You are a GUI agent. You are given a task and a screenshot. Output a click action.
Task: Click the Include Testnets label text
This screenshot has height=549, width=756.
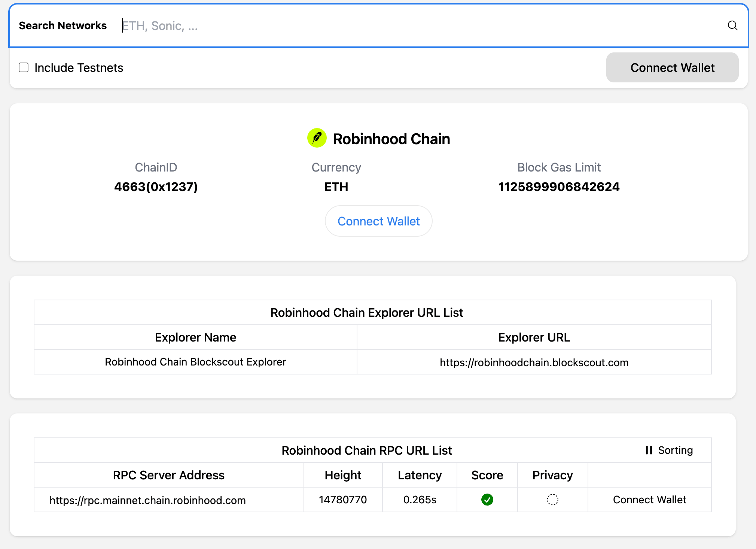79,67
